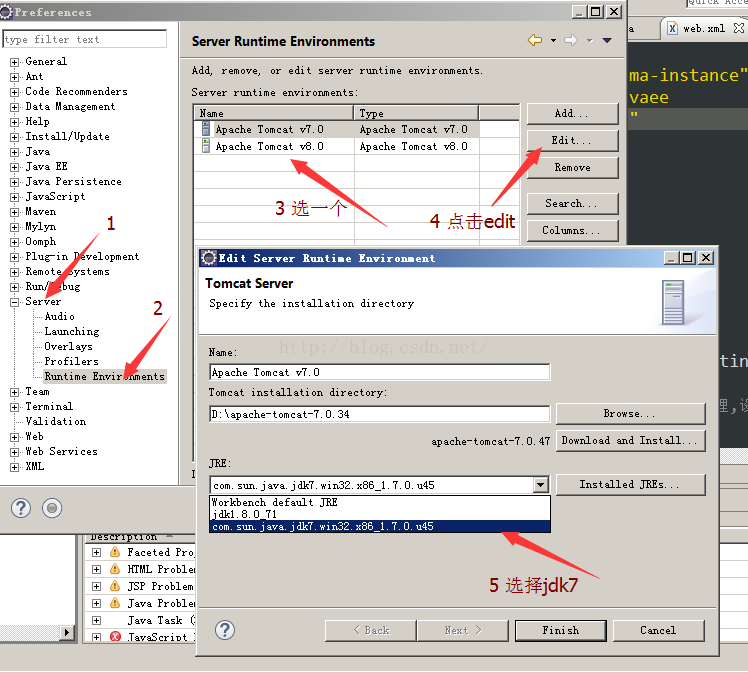Viewport: 748px width, 673px height.
Task: Click the Edit... button for runtimes
Action: [x=572, y=140]
